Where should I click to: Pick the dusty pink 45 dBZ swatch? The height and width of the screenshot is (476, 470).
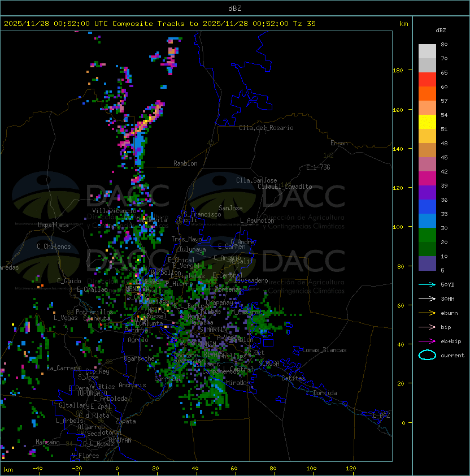click(x=427, y=165)
